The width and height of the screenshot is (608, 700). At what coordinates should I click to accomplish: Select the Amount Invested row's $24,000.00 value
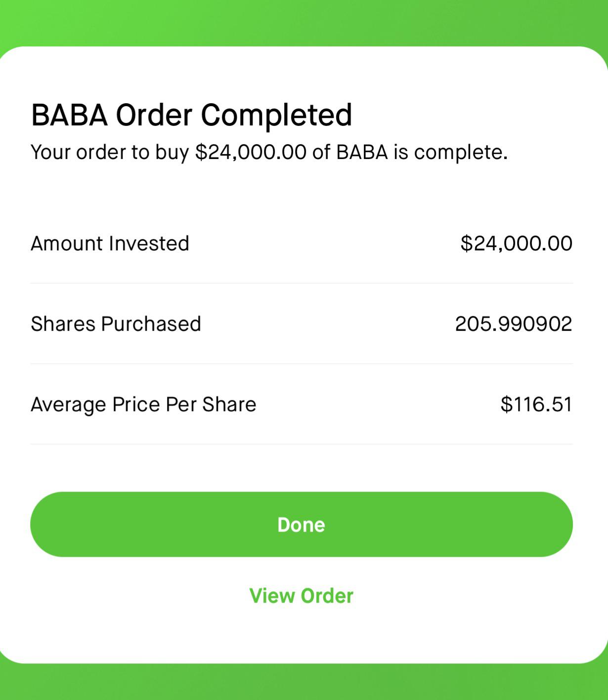coord(516,244)
